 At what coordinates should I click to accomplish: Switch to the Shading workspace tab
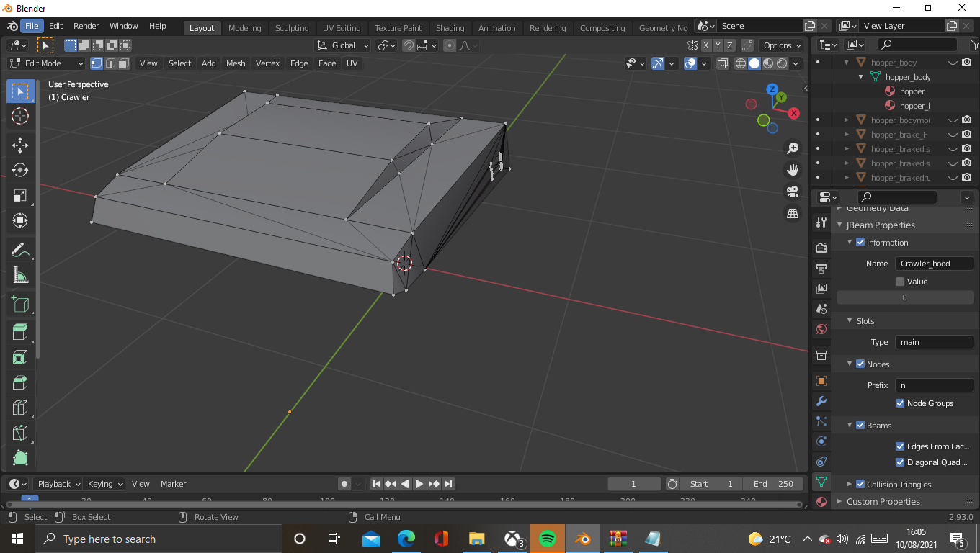click(x=450, y=28)
